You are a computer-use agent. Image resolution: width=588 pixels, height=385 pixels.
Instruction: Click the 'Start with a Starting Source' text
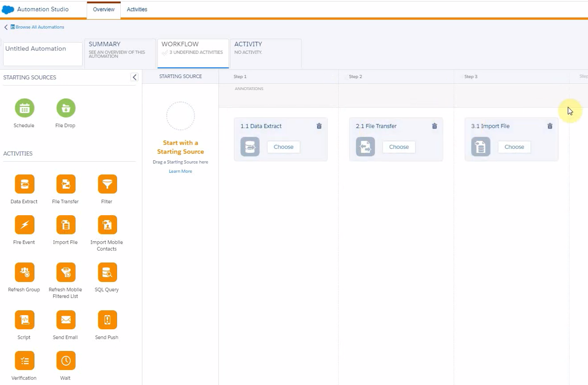coord(180,147)
